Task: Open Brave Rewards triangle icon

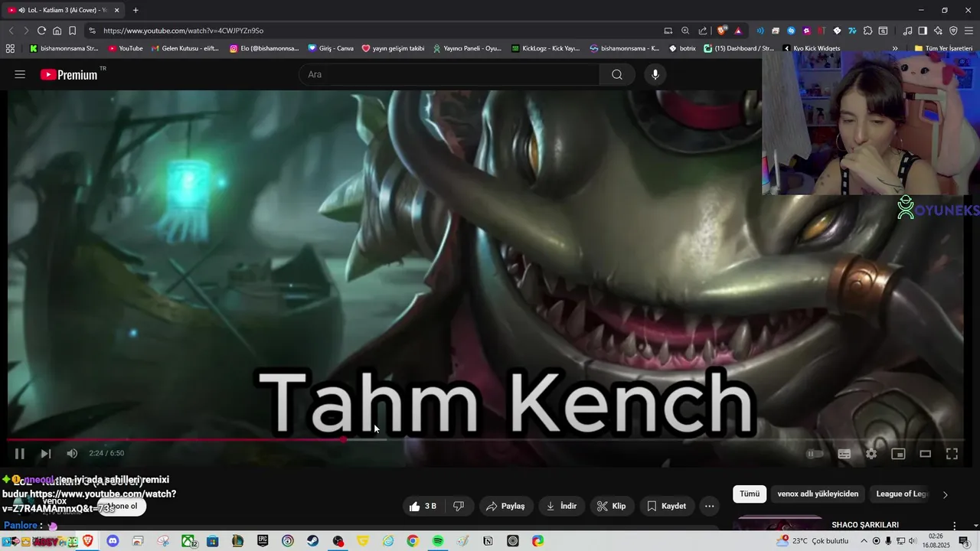Action: point(737,31)
